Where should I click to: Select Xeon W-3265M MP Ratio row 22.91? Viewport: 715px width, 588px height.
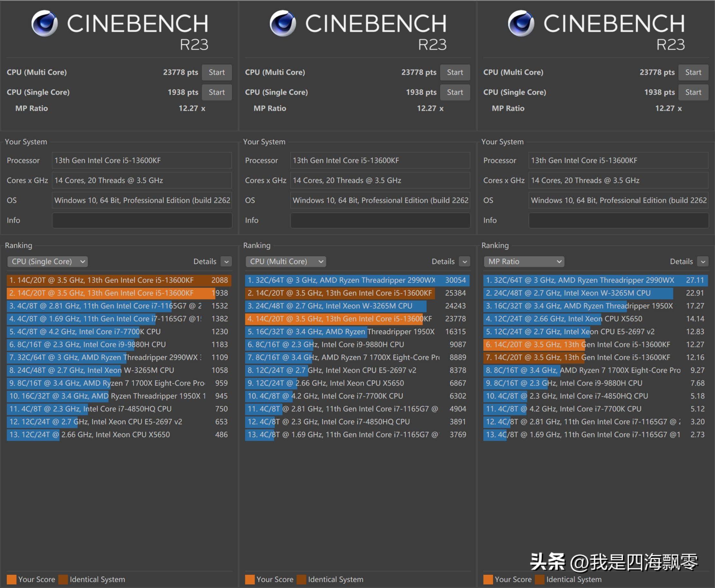pos(595,293)
